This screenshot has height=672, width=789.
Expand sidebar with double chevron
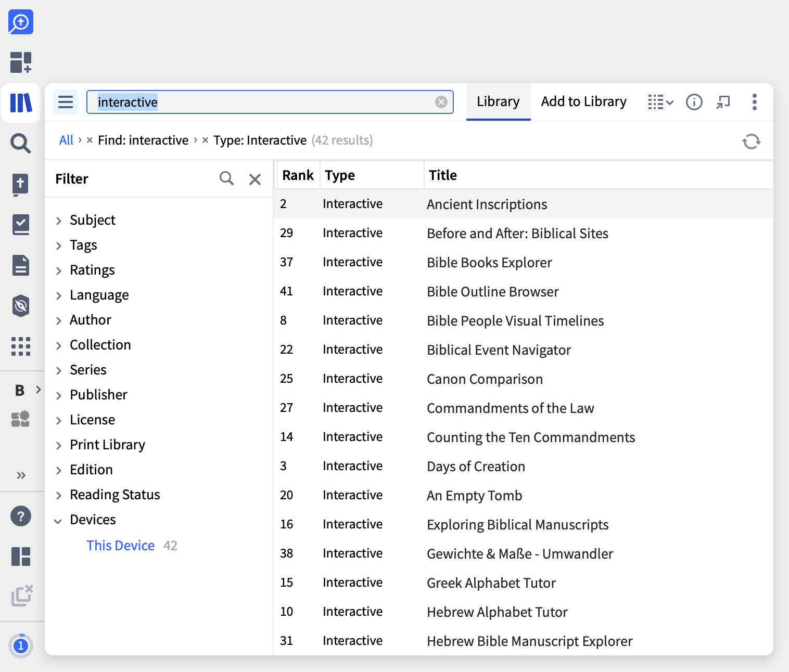[x=21, y=475]
